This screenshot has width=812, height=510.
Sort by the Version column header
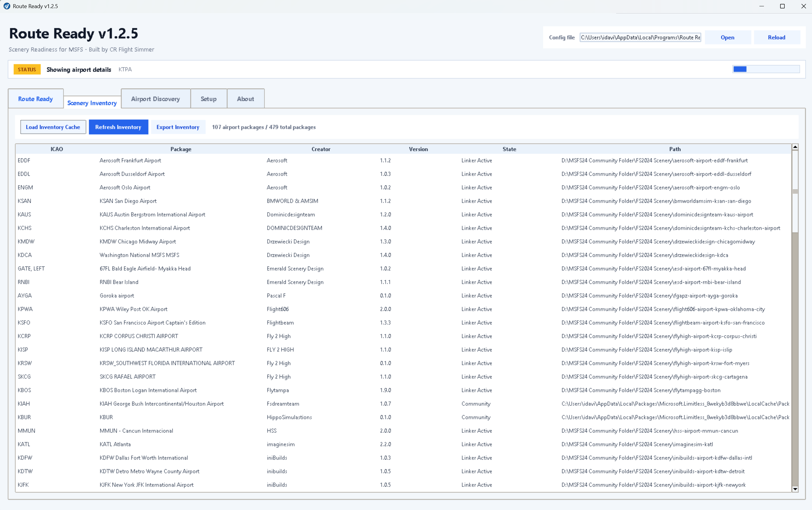coord(418,149)
